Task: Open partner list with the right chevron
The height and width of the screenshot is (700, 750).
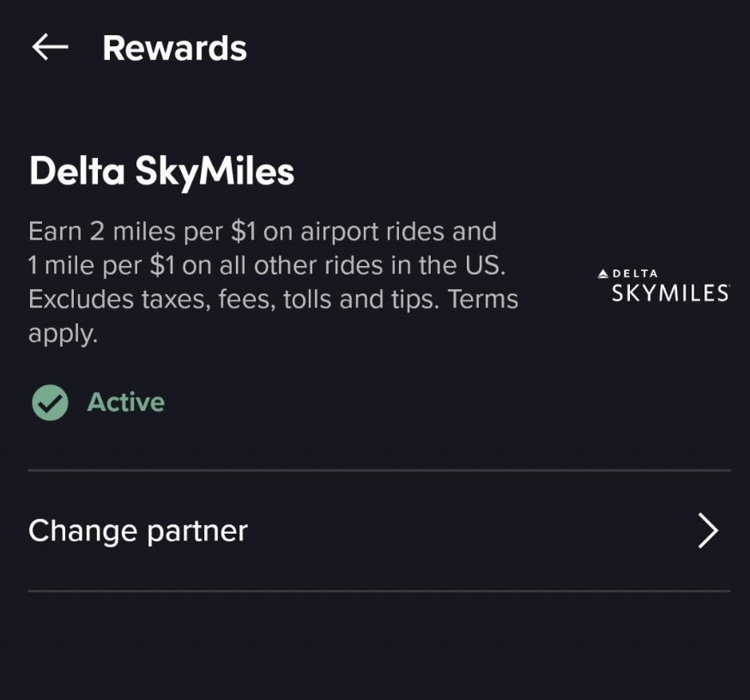Action: 707,531
